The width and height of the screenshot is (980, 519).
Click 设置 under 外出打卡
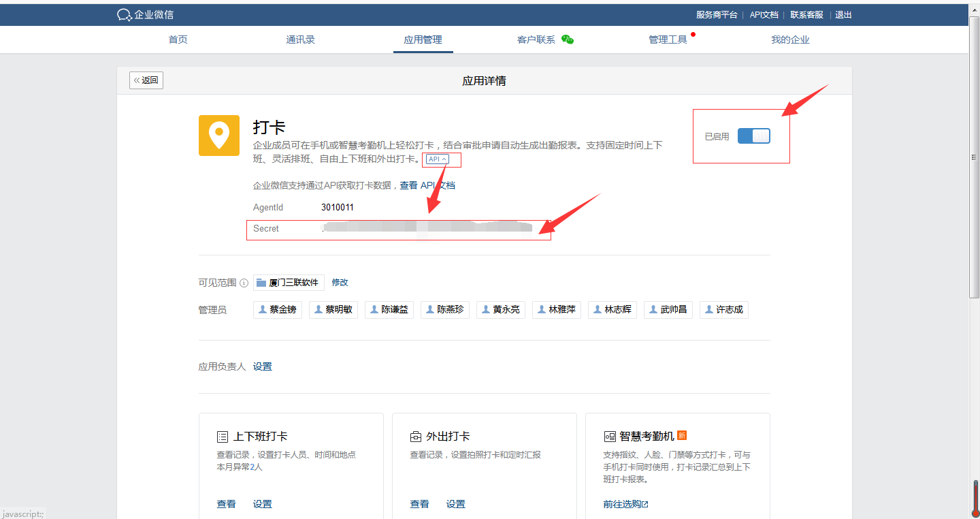tap(456, 504)
